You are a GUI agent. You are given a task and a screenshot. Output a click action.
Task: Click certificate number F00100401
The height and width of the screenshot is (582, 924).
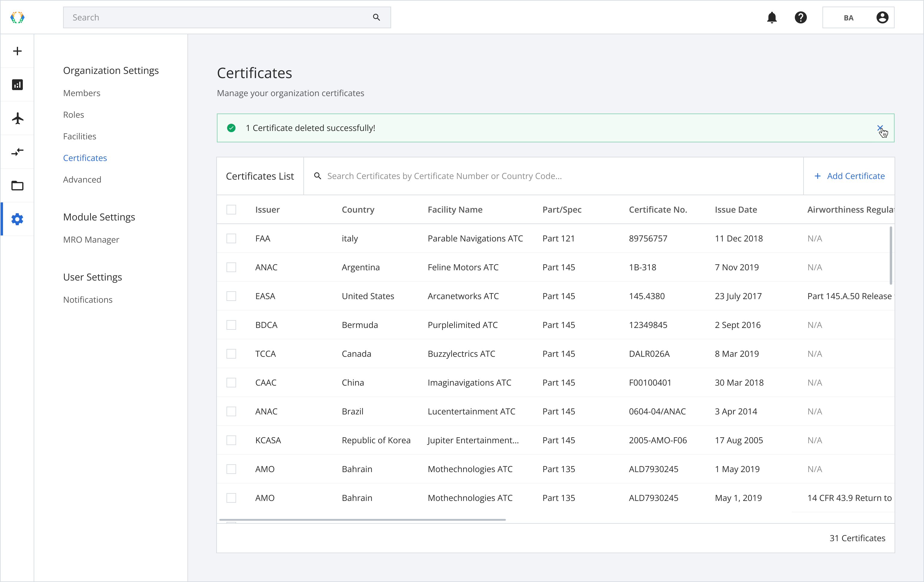pos(650,383)
